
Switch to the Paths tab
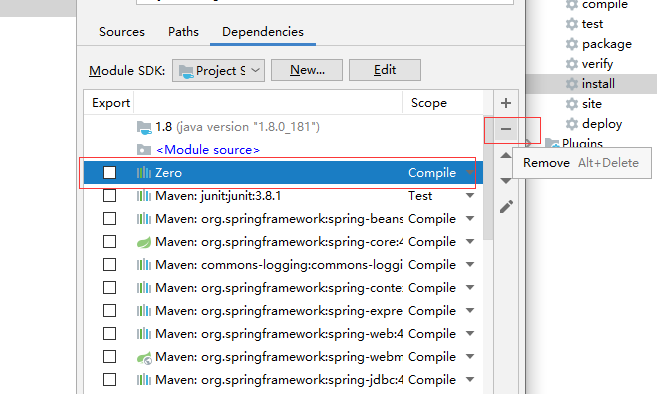point(184,32)
